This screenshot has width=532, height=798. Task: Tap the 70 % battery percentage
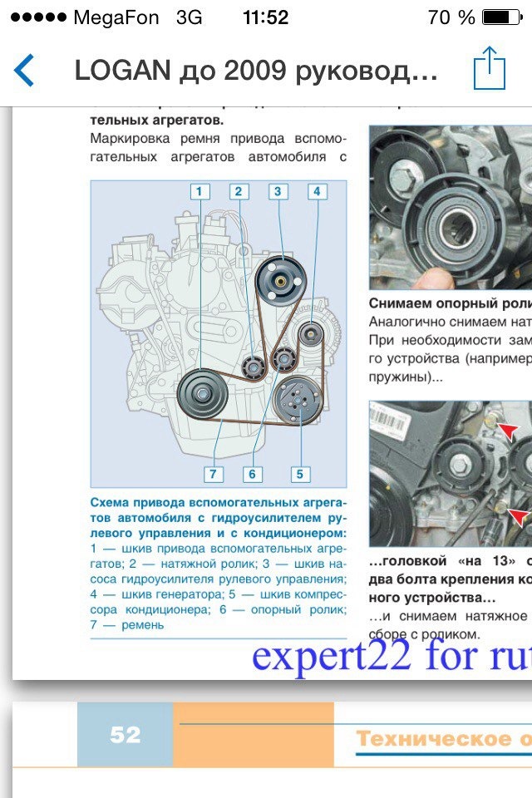pos(451,17)
